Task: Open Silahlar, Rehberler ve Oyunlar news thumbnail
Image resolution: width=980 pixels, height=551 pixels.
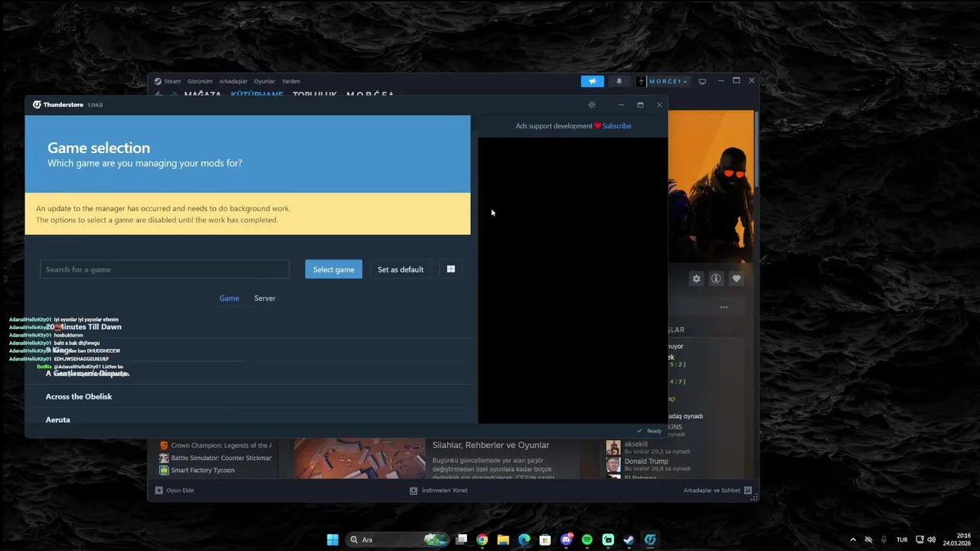Action: (x=360, y=458)
